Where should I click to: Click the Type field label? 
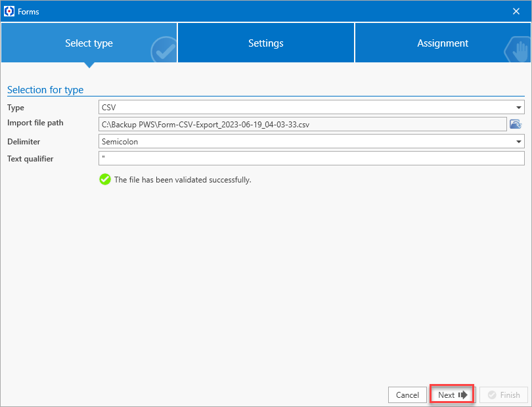16,108
